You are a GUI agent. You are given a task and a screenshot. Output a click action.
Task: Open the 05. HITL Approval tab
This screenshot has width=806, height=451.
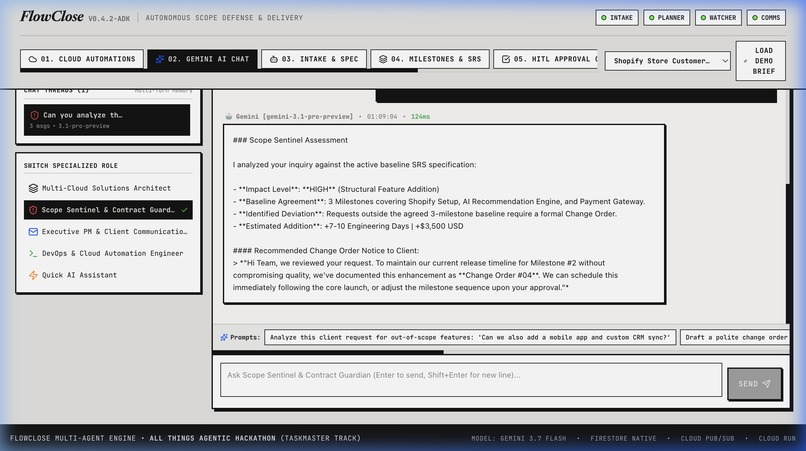(545, 59)
